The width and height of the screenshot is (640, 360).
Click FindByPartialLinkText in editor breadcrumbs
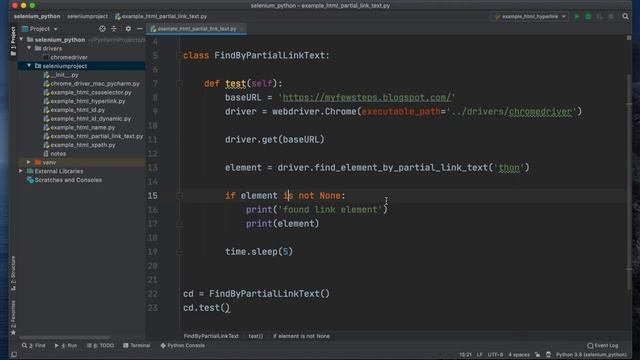coord(211,336)
